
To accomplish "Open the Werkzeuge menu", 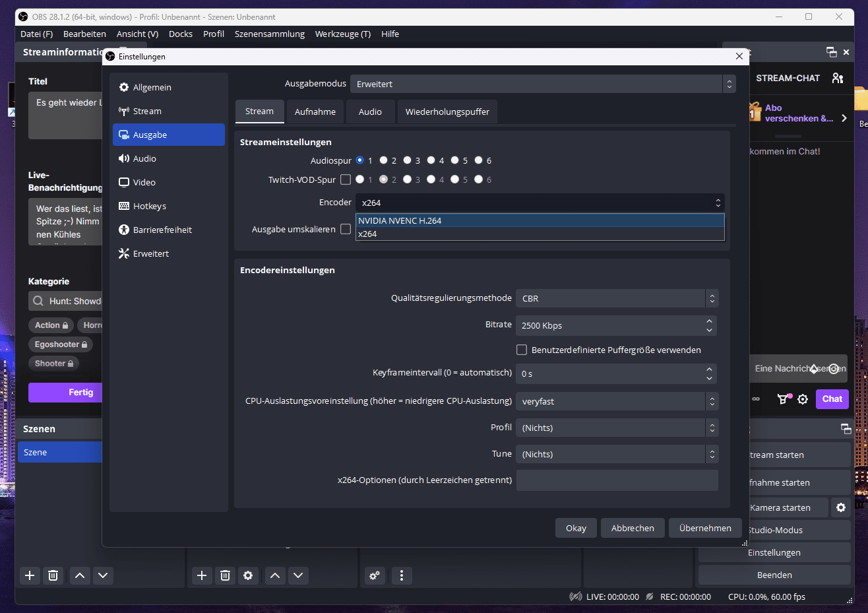I will [x=343, y=34].
